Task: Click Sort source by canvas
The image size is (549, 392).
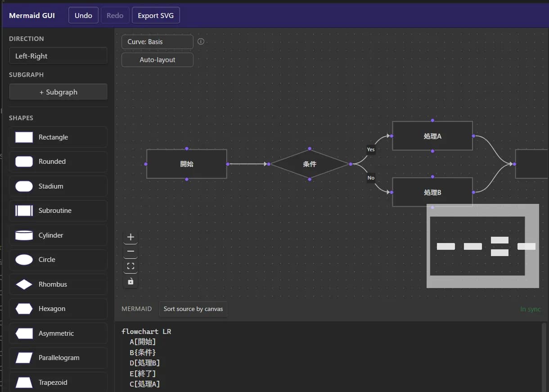Action: click(x=193, y=309)
